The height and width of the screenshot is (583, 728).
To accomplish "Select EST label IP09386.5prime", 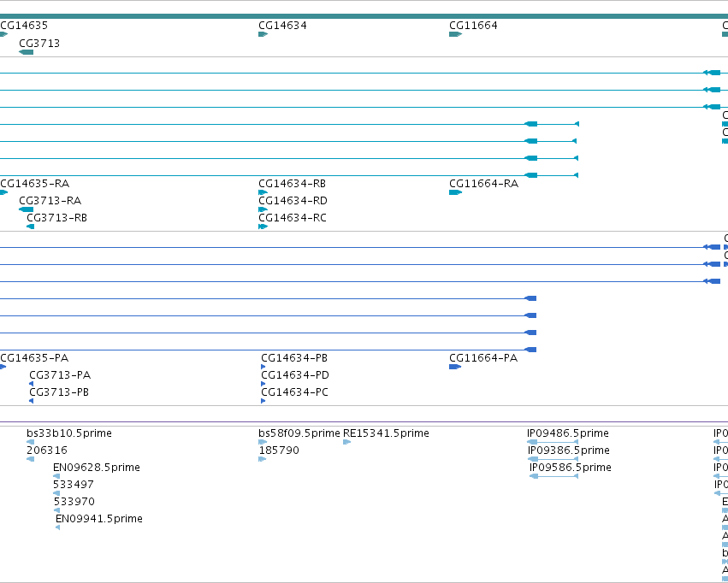I will (x=569, y=450).
